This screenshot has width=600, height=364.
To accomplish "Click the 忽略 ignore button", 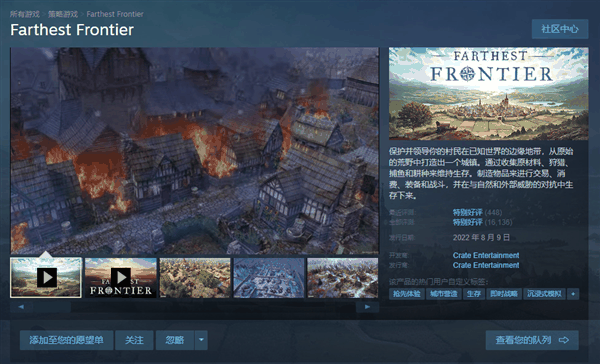I will [175, 340].
